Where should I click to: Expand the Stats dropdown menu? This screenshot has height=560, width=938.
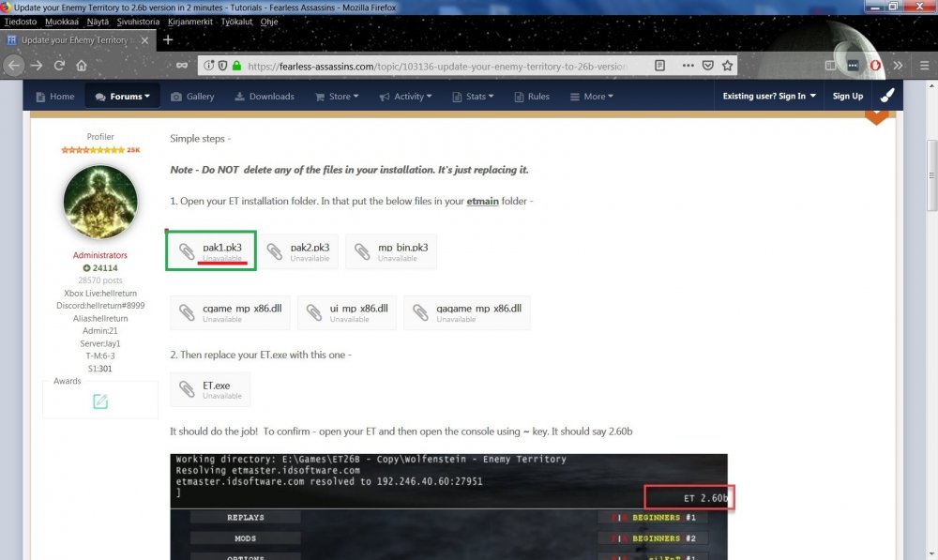click(473, 97)
